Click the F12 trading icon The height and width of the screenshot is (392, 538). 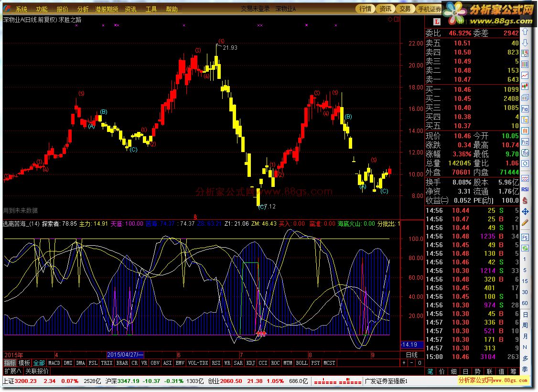(525, 142)
